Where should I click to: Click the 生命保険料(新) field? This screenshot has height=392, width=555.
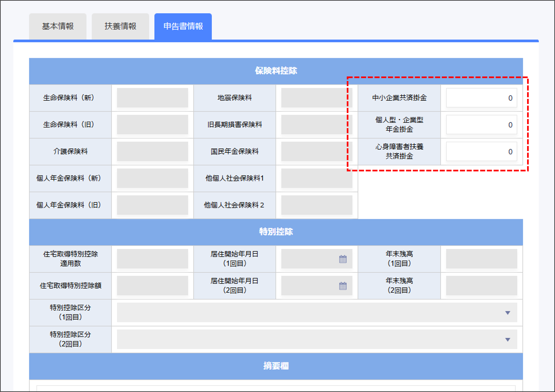click(x=152, y=98)
